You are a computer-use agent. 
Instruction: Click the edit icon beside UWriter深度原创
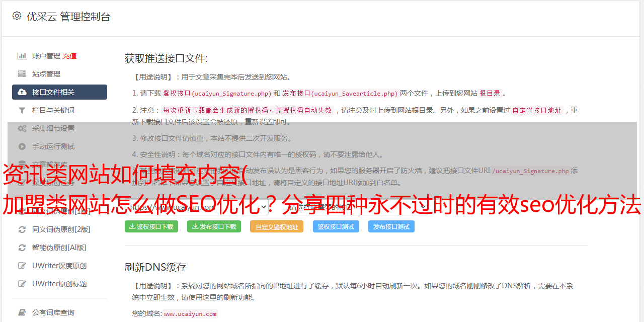pos(22,266)
